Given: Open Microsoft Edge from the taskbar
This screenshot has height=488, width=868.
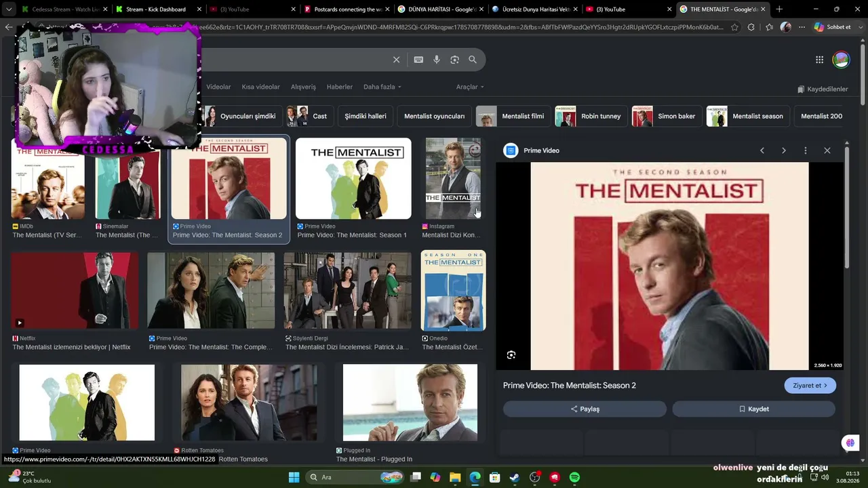Looking at the screenshot, I should 475,477.
